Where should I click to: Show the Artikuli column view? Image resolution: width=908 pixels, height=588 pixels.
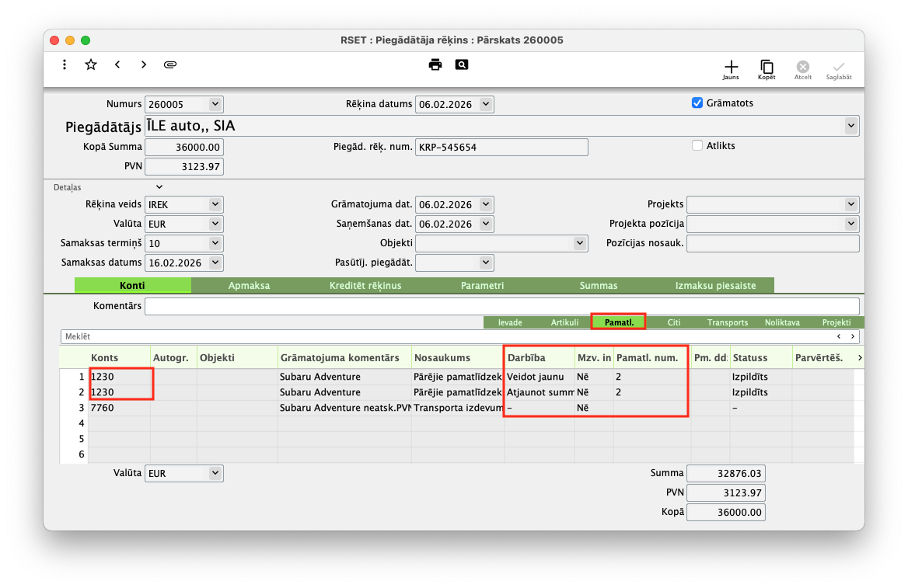564,322
